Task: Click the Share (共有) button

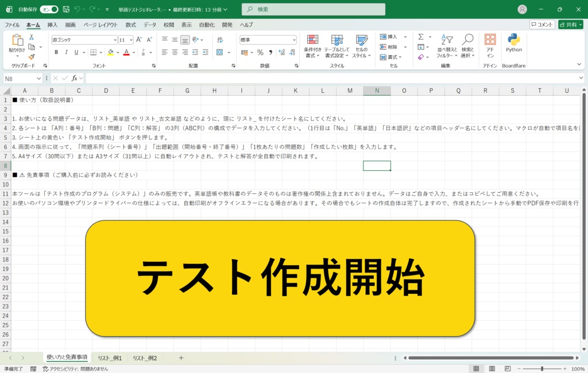Action: click(x=571, y=25)
